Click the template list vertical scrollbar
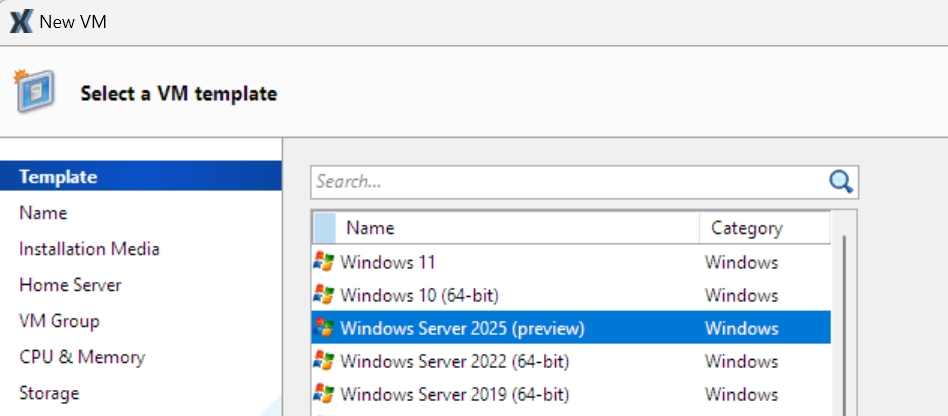 [x=843, y=327]
